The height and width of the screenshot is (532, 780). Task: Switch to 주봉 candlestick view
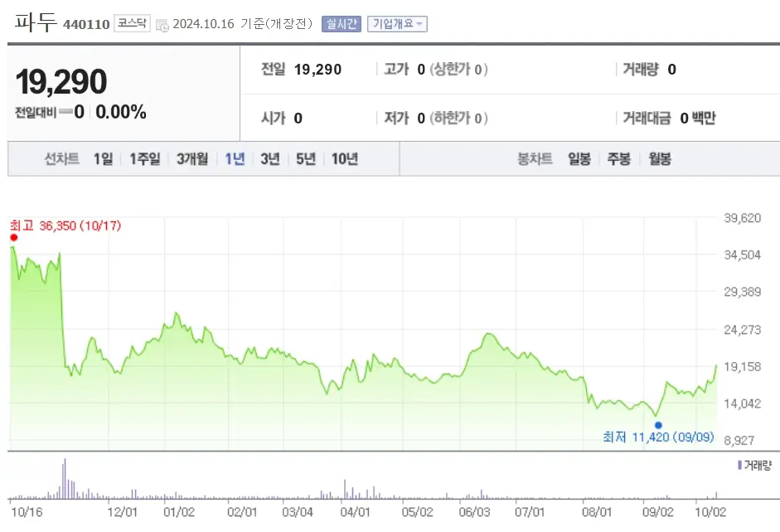(618, 158)
